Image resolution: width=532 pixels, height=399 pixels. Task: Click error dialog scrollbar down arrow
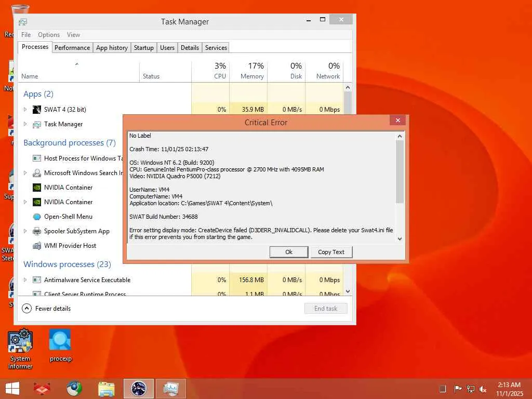pos(400,239)
